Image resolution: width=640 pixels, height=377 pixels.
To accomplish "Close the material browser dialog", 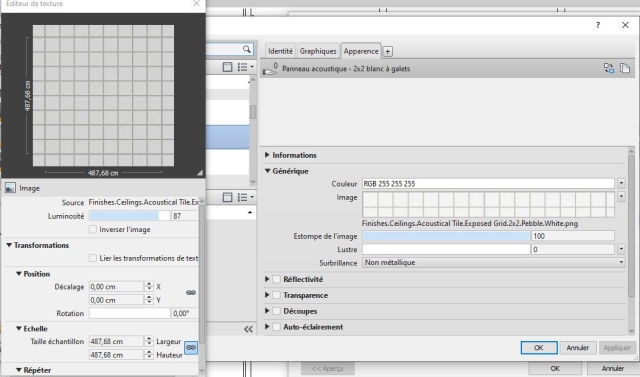I will [625, 25].
